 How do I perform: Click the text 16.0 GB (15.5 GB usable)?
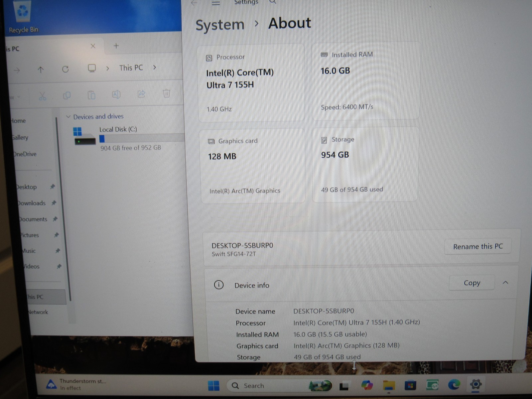tap(330, 334)
